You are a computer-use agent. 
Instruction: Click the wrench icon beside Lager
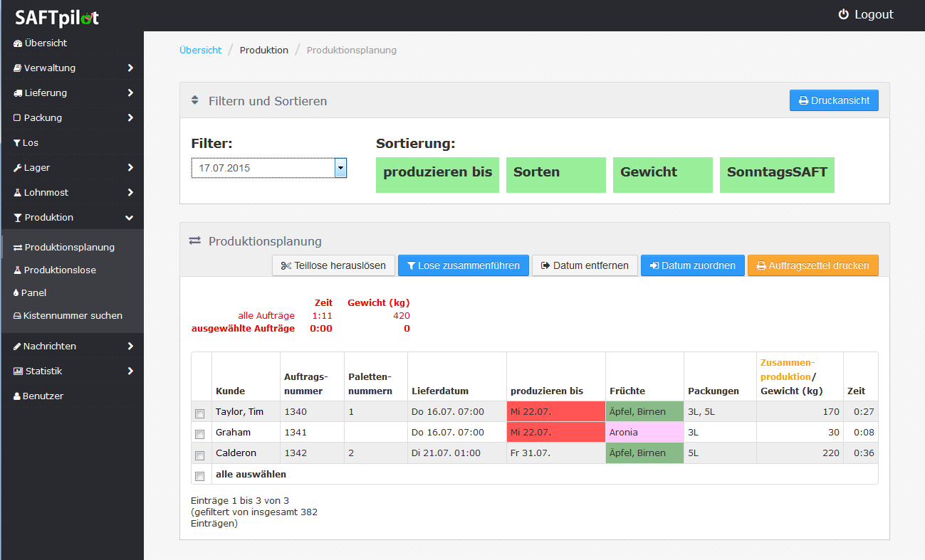tap(18, 168)
